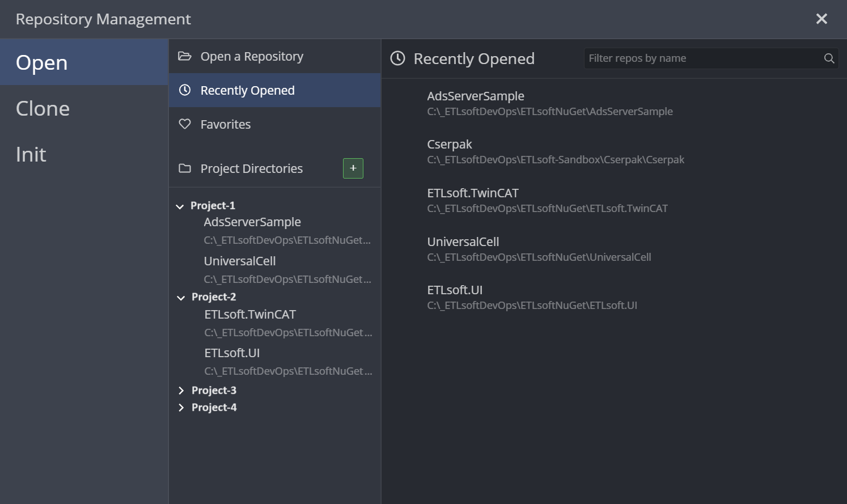Click the heart icon for Favorites
Screen dimensions: 847x504
185,124
